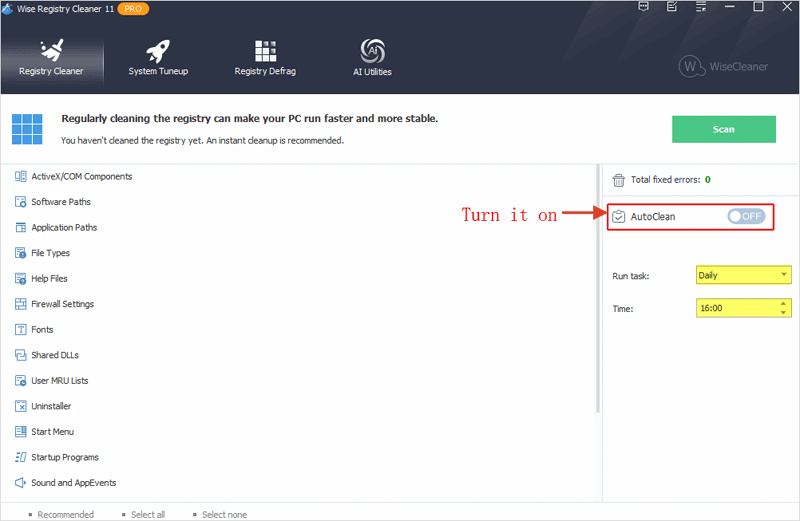Click the ActiveX/COM Components icon
This screenshot has height=521, width=800.
click(20, 177)
